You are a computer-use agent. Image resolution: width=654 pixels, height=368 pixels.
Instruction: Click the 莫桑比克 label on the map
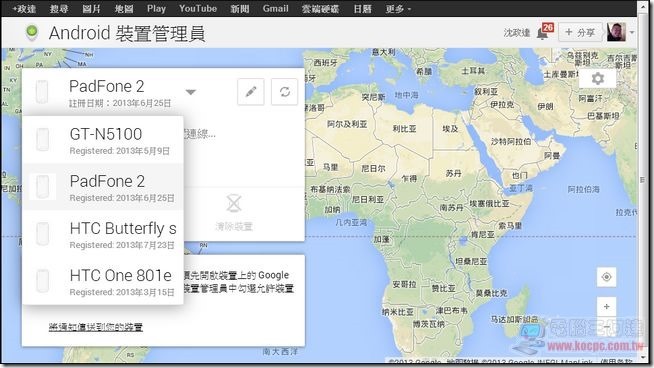[492, 293]
